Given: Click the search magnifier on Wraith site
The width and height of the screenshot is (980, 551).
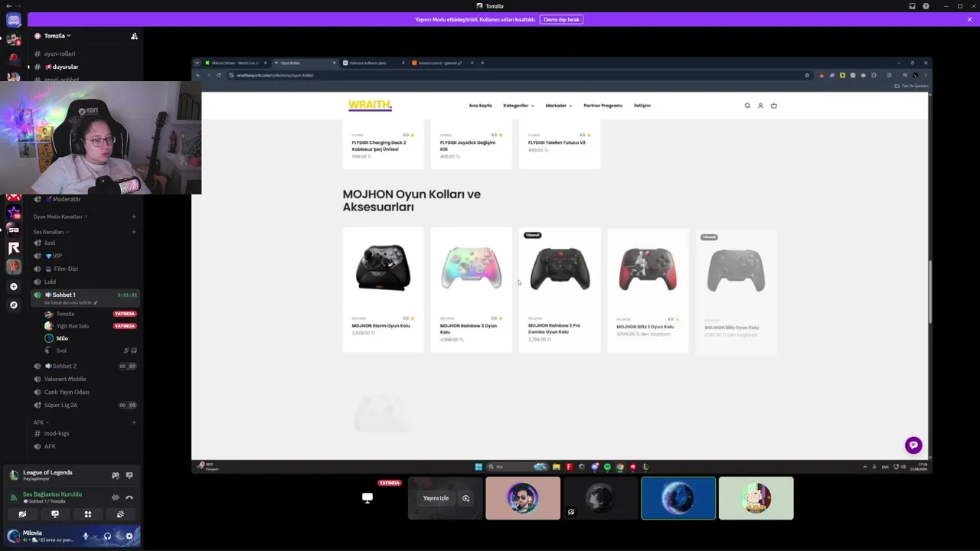Looking at the screenshot, I should point(747,106).
